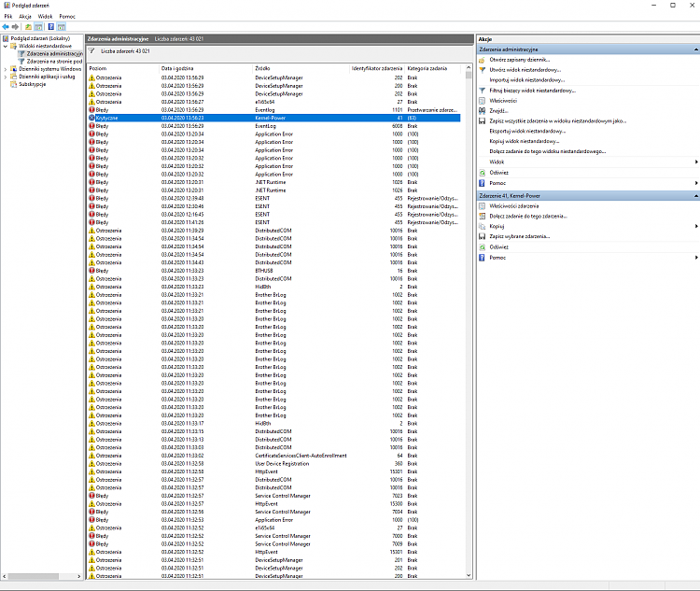Click the critical icon of Kernel-Power row
This screenshot has width=700, height=591.
[92, 118]
